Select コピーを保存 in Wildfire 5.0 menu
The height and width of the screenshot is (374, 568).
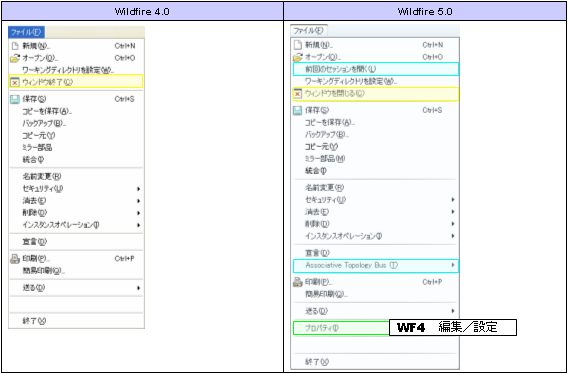click(330, 122)
